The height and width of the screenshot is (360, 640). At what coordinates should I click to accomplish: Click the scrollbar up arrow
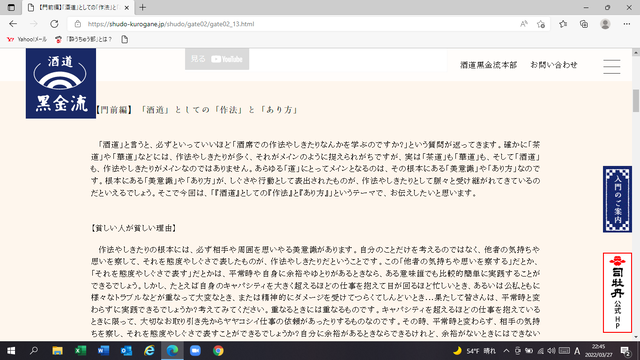point(636,53)
